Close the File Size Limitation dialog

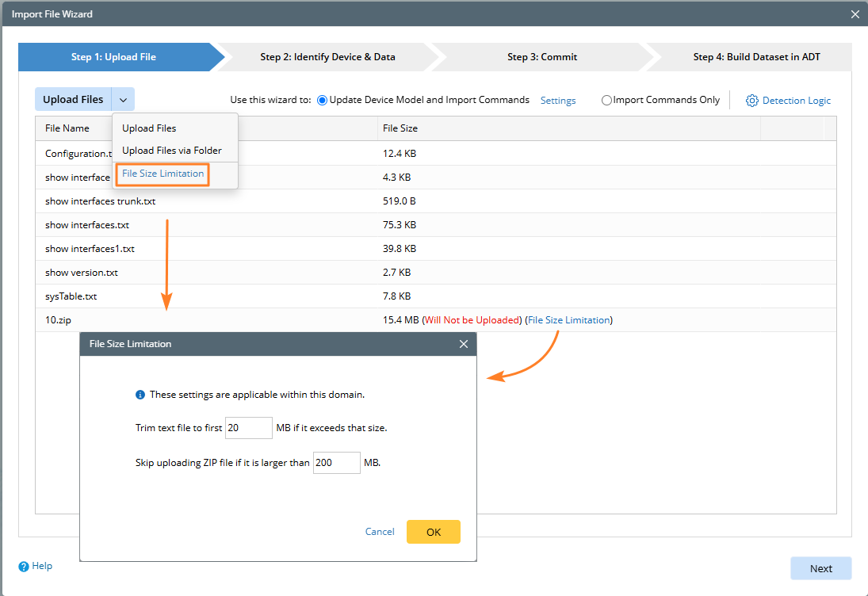click(x=464, y=344)
